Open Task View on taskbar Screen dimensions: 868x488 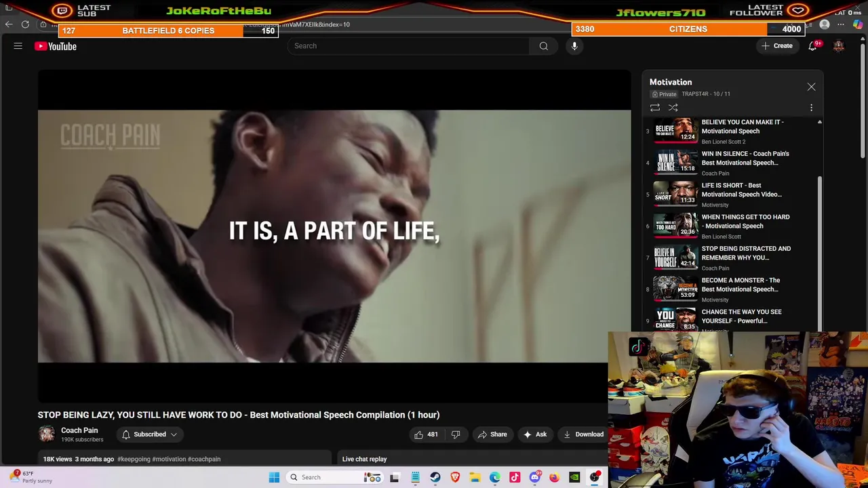(395, 477)
